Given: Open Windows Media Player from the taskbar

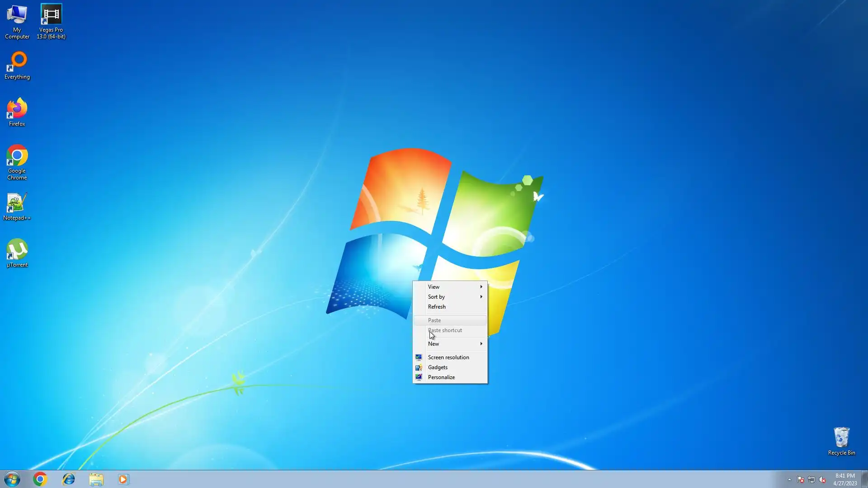Looking at the screenshot, I should click(123, 479).
